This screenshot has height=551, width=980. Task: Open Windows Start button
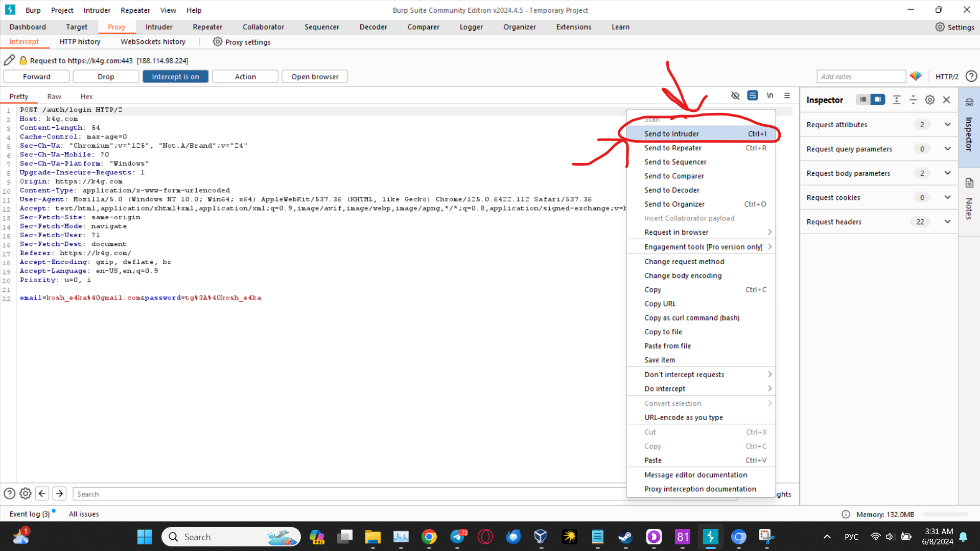[145, 537]
